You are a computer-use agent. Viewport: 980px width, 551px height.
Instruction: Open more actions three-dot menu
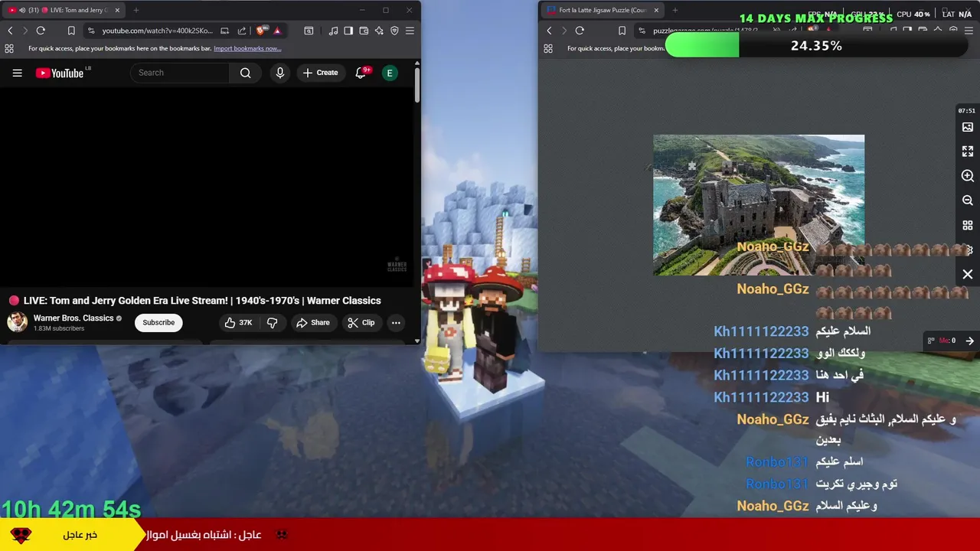click(x=396, y=322)
